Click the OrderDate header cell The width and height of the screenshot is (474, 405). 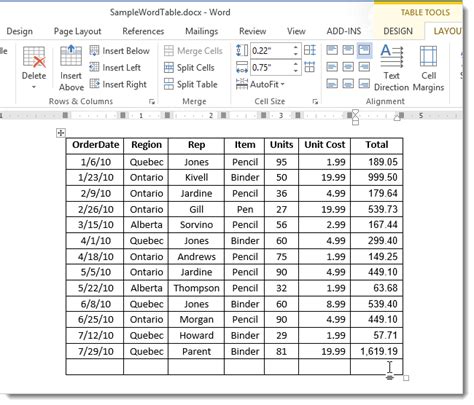[95, 145]
